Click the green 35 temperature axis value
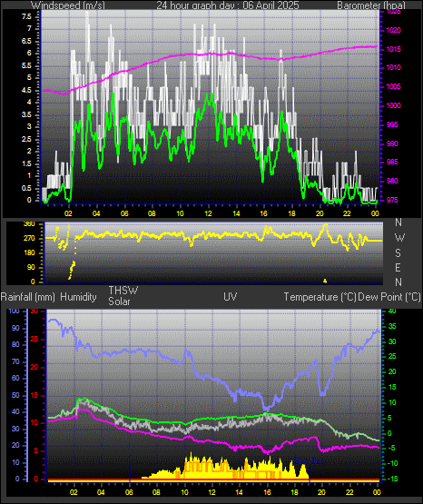Image resolution: width=423 pixels, height=504 pixels. [392, 327]
